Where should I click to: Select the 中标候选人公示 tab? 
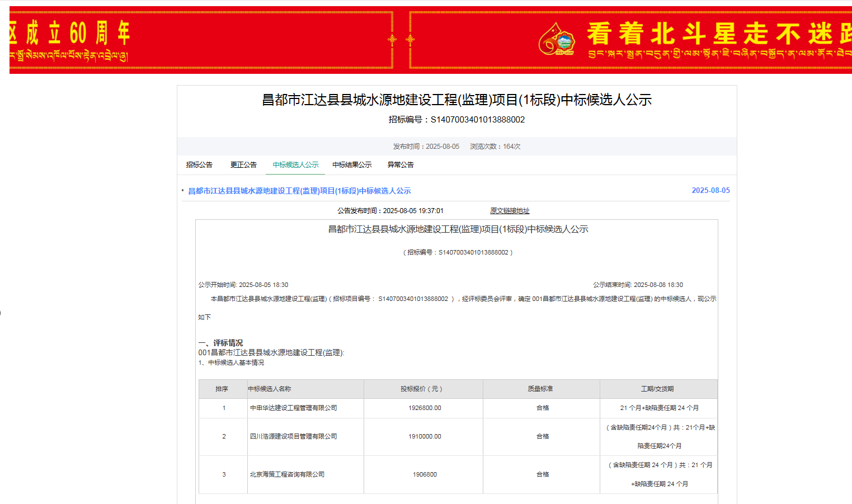click(295, 165)
